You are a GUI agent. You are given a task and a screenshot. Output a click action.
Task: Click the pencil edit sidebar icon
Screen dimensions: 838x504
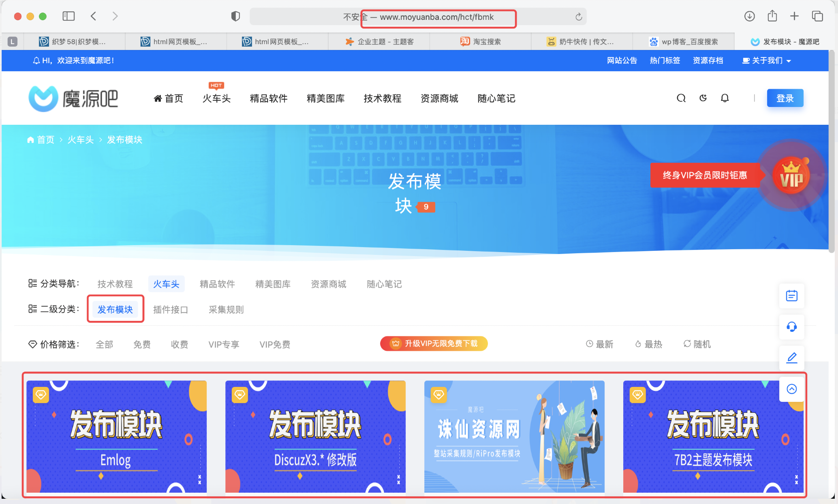pos(792,358)
